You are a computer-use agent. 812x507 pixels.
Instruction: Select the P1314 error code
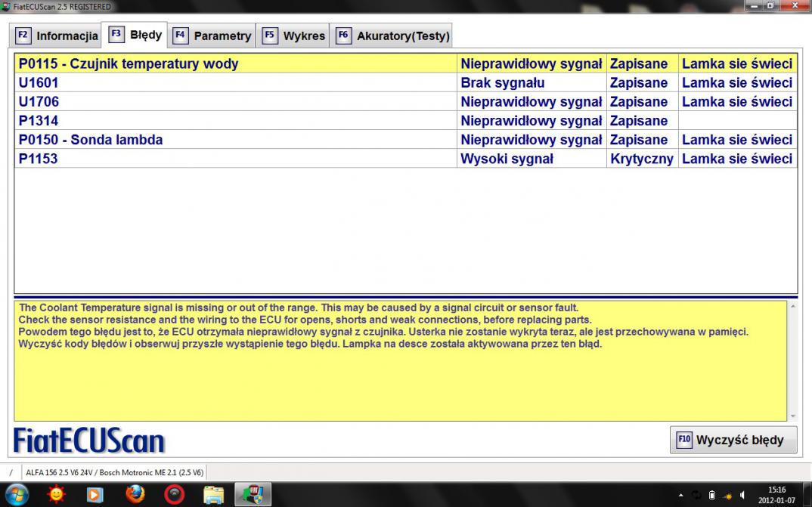pyautogui.click(x=39, y=121)
